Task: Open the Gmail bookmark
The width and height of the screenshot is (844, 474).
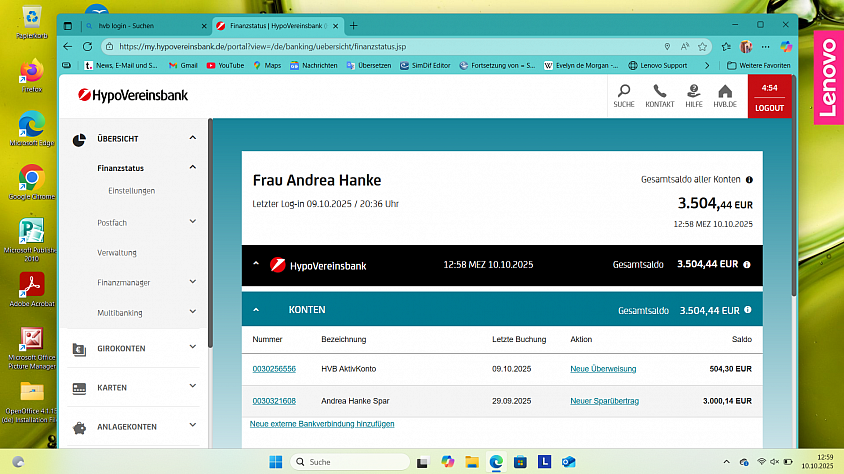Action: click(x=183, y=66)
